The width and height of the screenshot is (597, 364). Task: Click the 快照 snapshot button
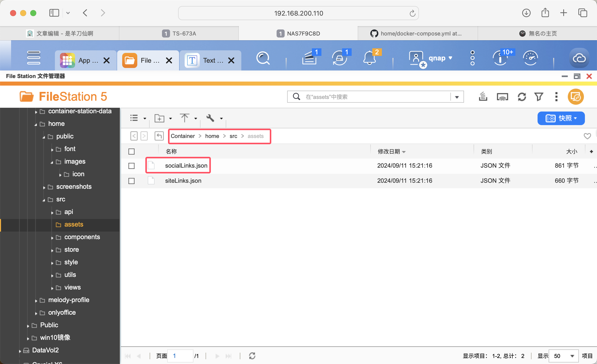[x=561, y=118]
